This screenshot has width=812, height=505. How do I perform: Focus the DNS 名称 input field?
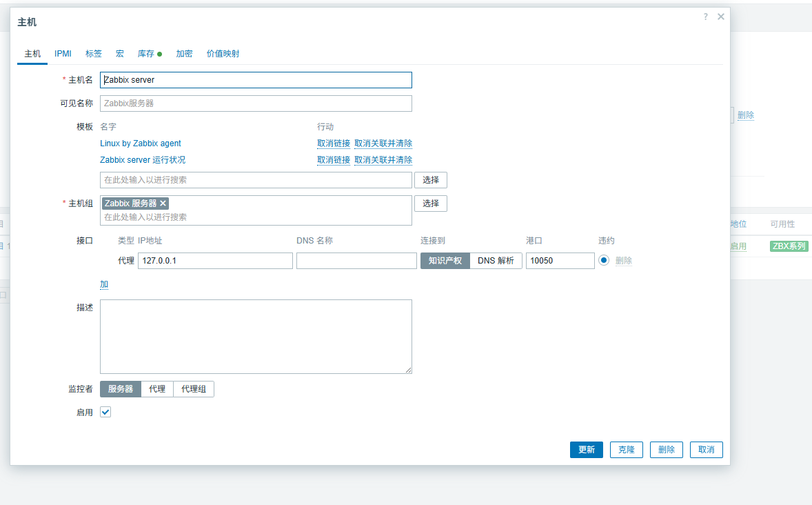357,260
